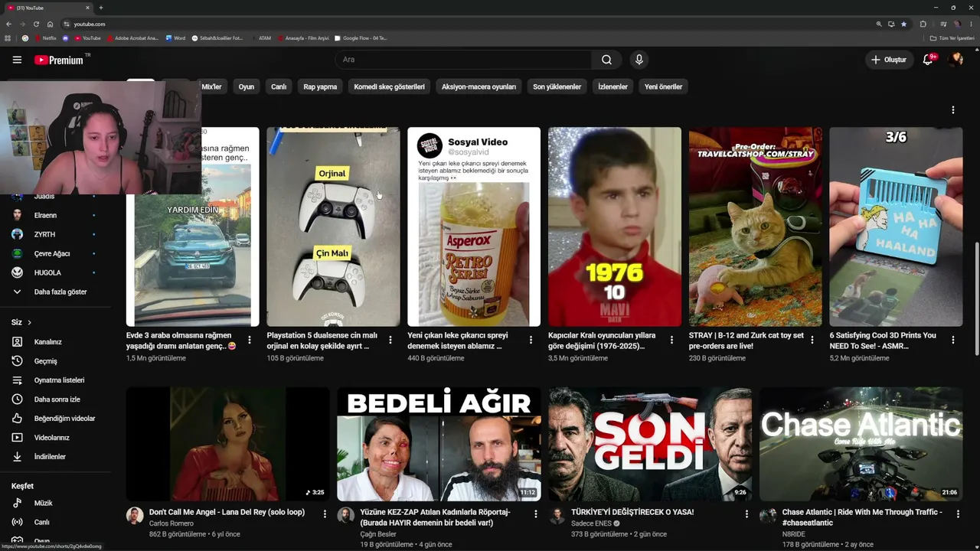
Task: Open the BEDELİ AĞIR video thumbnail
Action: (x=439, y=444)
